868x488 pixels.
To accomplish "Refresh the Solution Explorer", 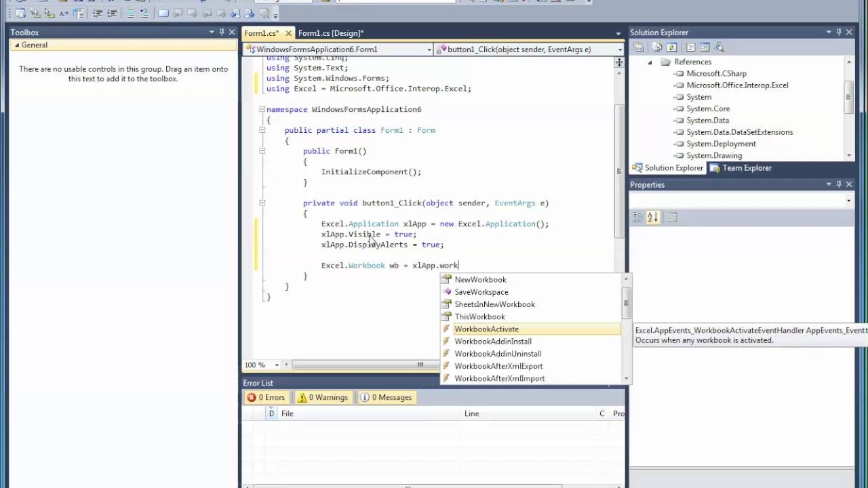I will pyautogui.click(x=671, y=47).
